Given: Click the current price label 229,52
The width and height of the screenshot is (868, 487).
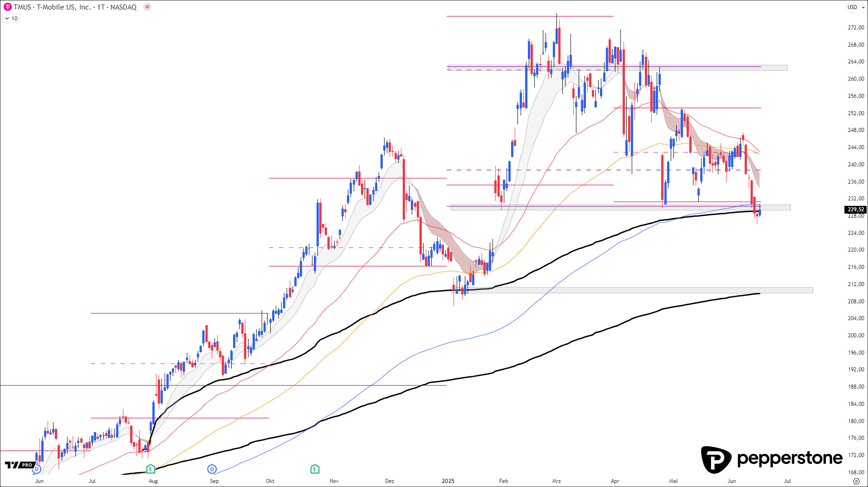Looking at the screenshot, I should point(856,209).
